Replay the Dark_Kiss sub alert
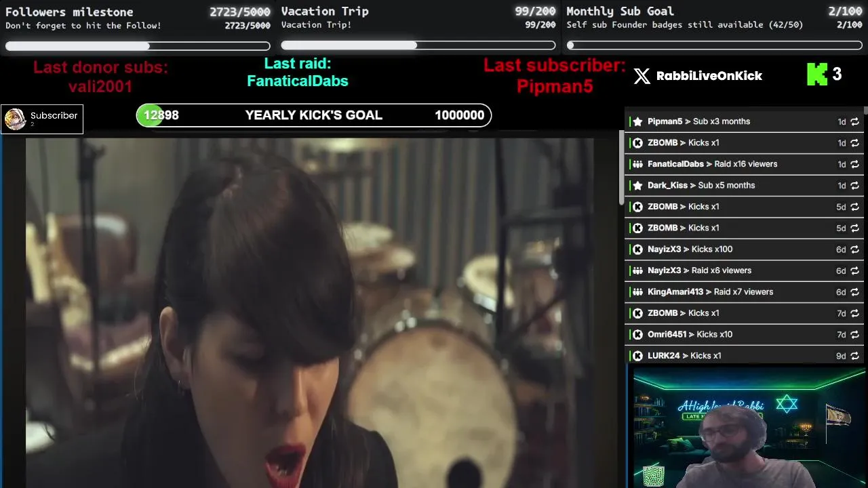Viewport: 868px width, 488px height. tap(854, 185)
